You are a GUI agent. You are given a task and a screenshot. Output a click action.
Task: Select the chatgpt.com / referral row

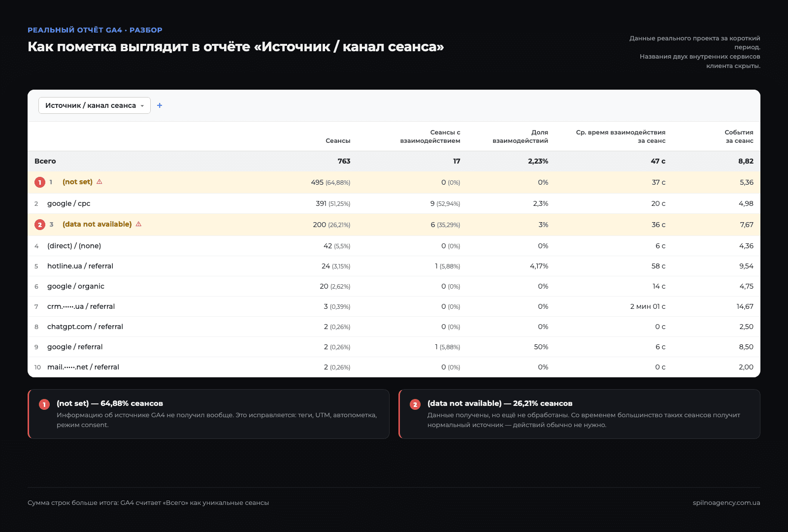click(394, 327)
